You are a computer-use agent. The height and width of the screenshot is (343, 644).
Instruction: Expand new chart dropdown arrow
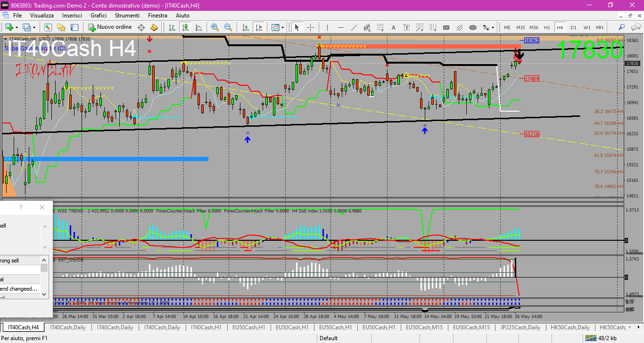pos(17,27)
